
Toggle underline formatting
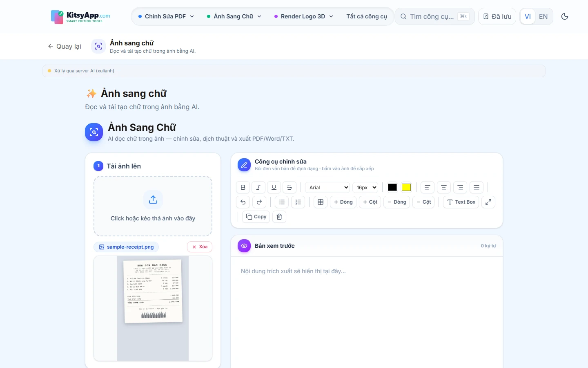coord(274,187)
